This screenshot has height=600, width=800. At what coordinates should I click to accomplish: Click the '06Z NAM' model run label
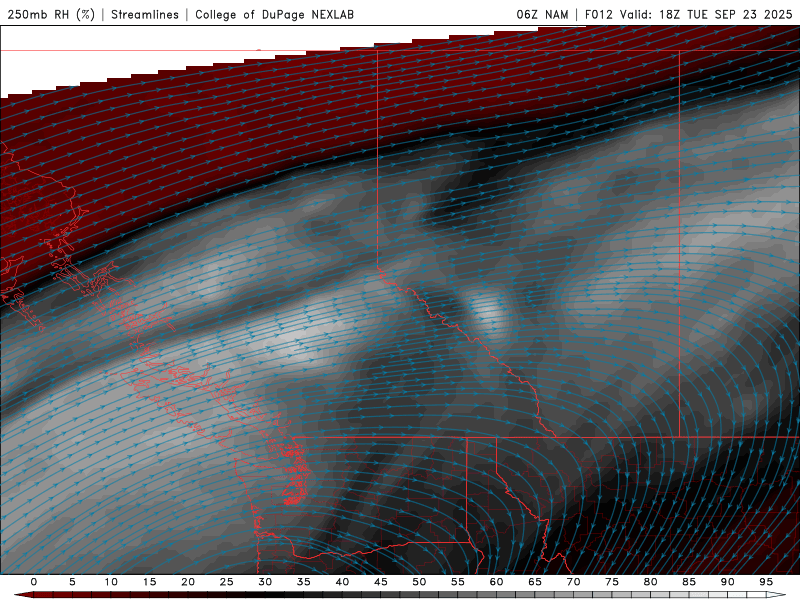(x=542, y=14)
